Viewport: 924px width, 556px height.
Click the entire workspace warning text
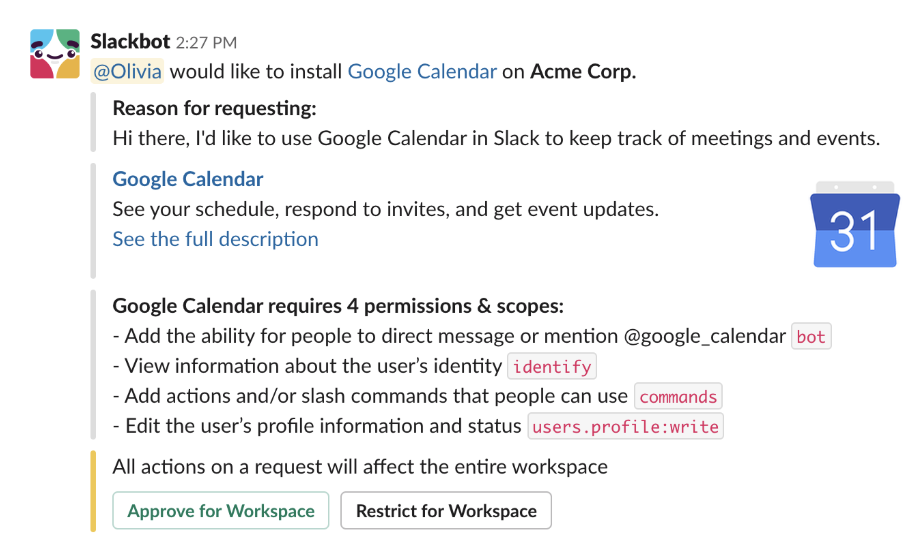[360, 467]
